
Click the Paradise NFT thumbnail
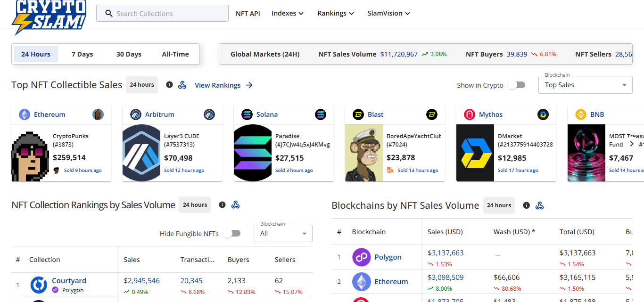click(x=253, y=153)
